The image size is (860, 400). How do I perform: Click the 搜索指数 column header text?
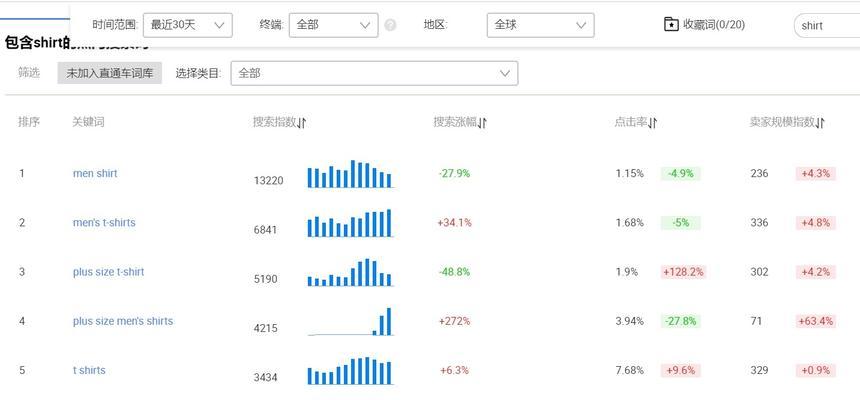(x=275, y=122)
